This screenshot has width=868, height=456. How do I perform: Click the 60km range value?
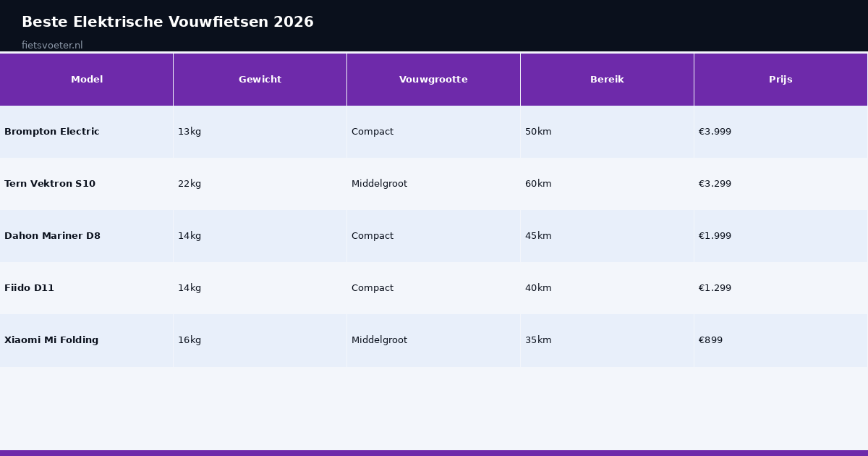click(538, 184)
